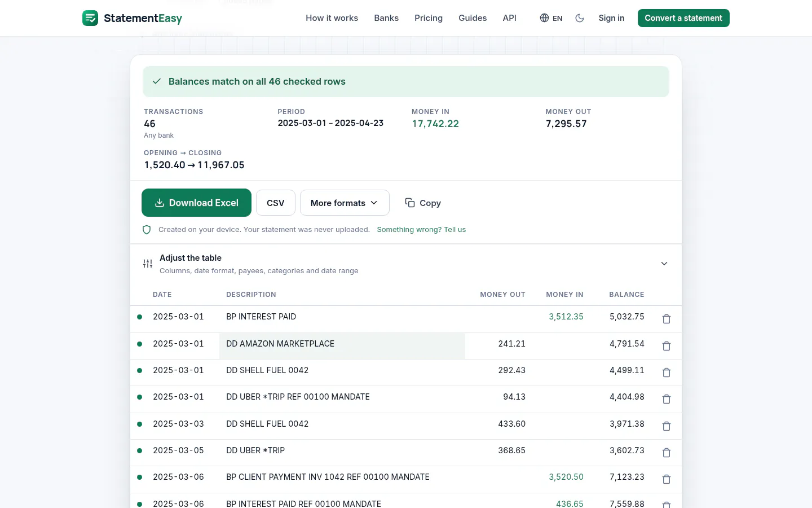Delete the BP INTEREST PAID 3,512.35 row
The width and height of the screenshot is (812, 508).
667,319
